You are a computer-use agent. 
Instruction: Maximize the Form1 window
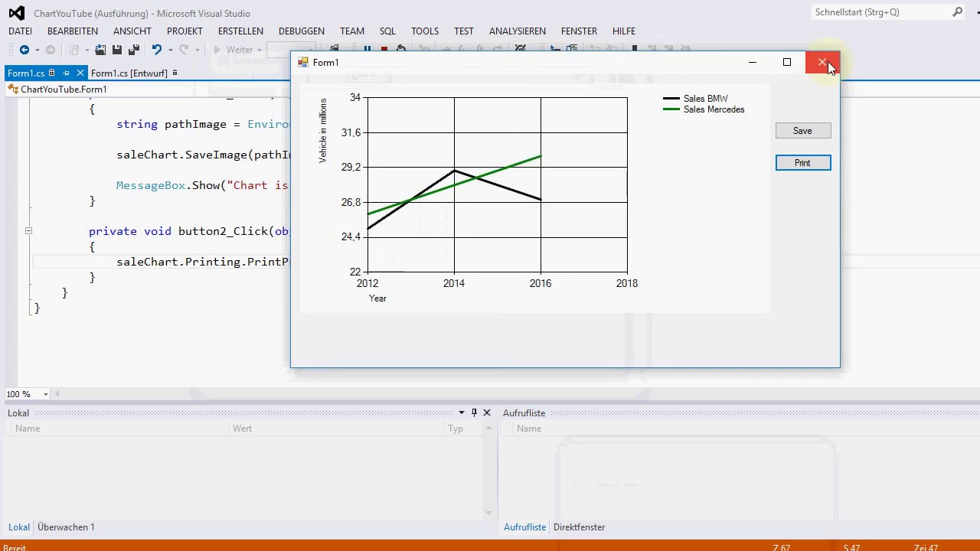[787, 62]
